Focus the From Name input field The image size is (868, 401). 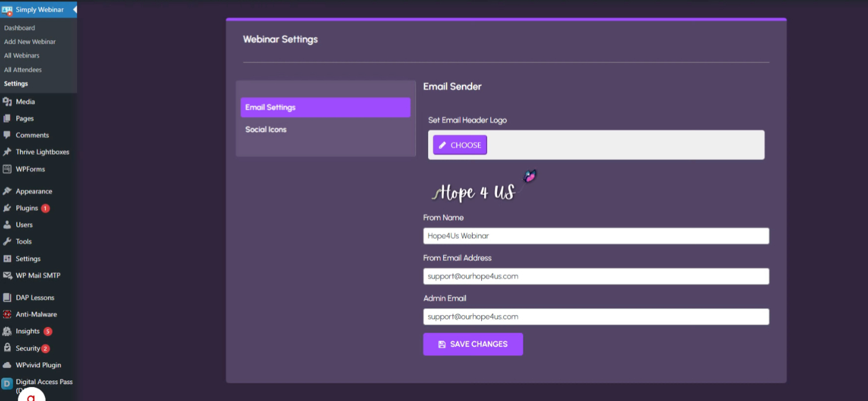[x=596, y=236]
